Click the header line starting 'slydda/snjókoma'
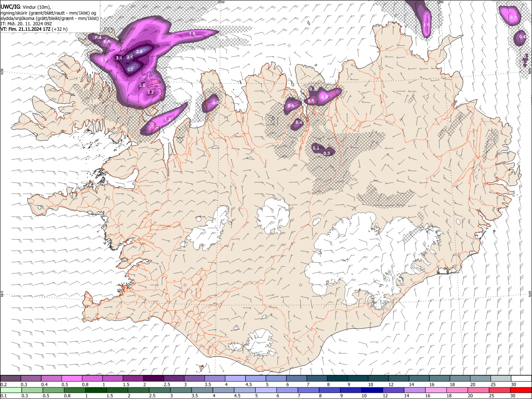Image resolution: width=532 pixels, height=399 pixels. click(49, 18)
